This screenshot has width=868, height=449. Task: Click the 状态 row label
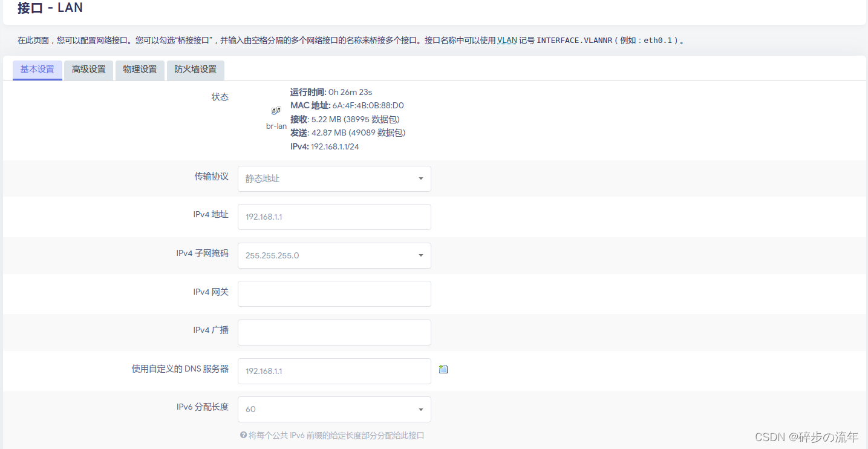pos(220,97)
